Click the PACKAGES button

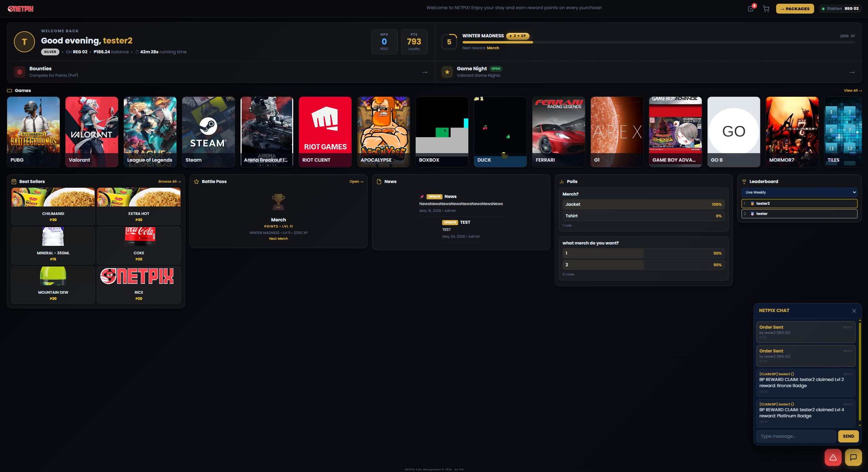pyautogui.click(x=795, y=9)
